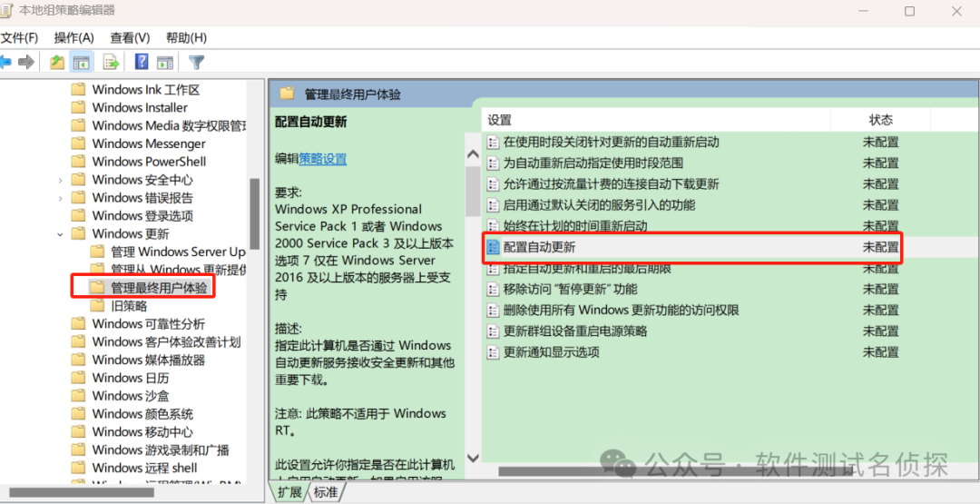Sort list by 状态 column header
The width and height of the screenshot is (980, 504).
[880, 120]
